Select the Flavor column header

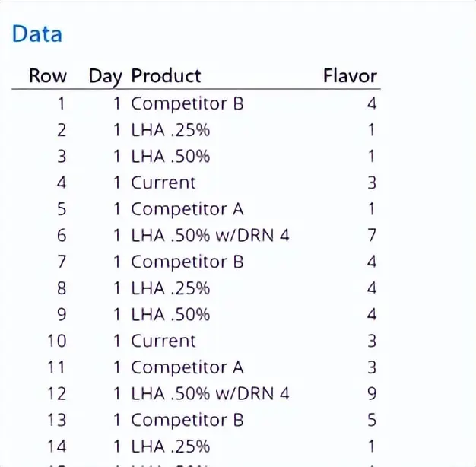[350, 75]
